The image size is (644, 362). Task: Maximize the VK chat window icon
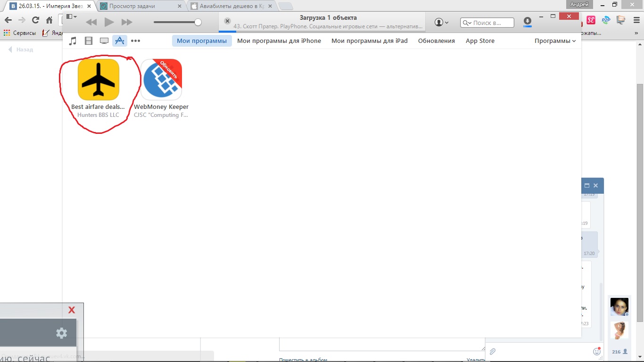tap(586, 186)
